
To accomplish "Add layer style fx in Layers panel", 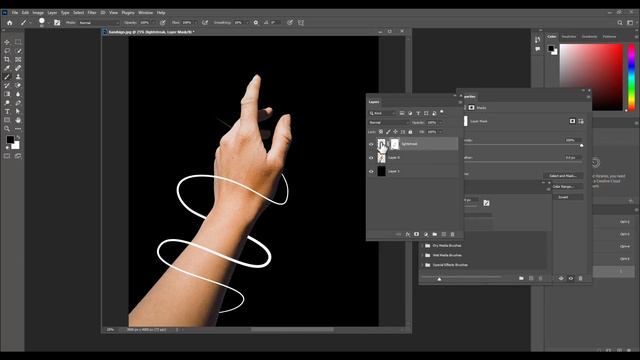I will (x=407, y=234).
